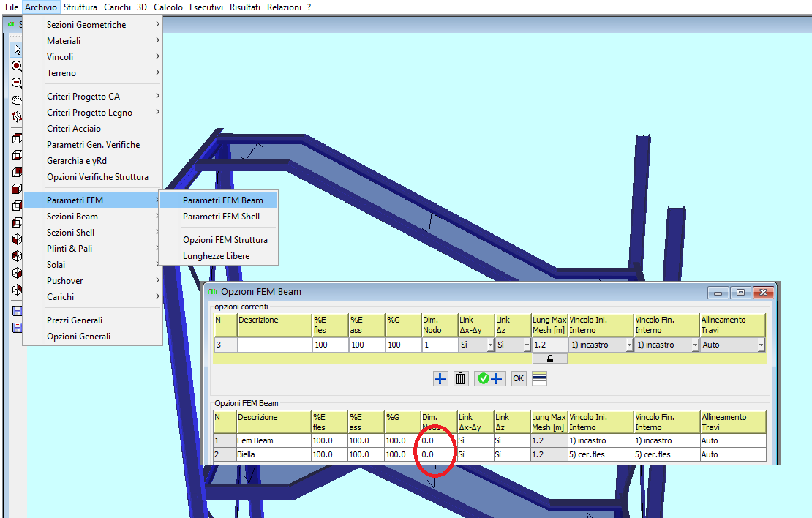Open the Calcolo menu
The image size is (812, 518).
pos(168,7)
